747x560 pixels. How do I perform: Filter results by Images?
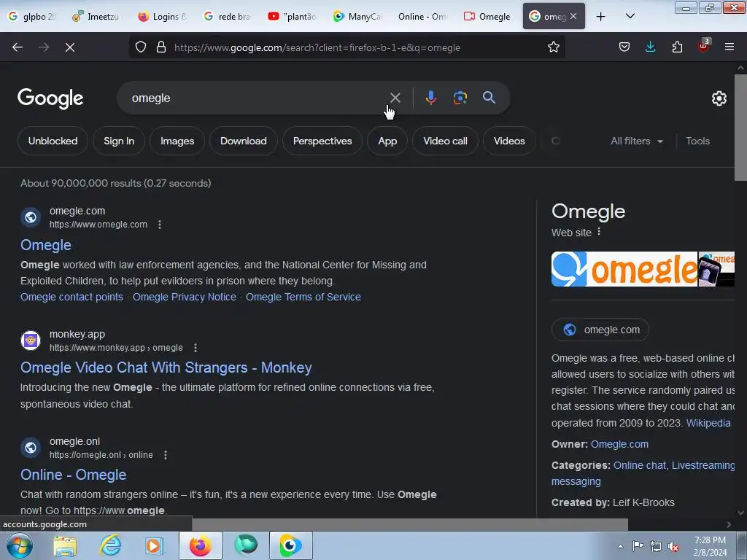click(177, 141)
